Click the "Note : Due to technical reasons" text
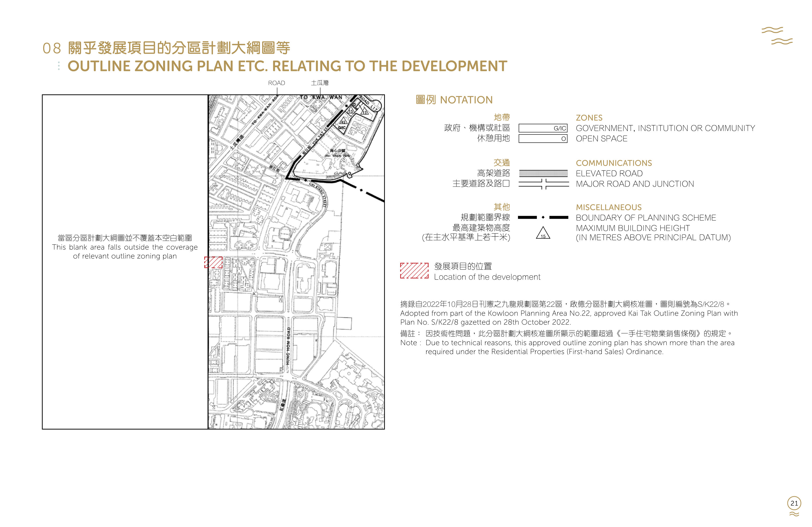 pos(567,347)
